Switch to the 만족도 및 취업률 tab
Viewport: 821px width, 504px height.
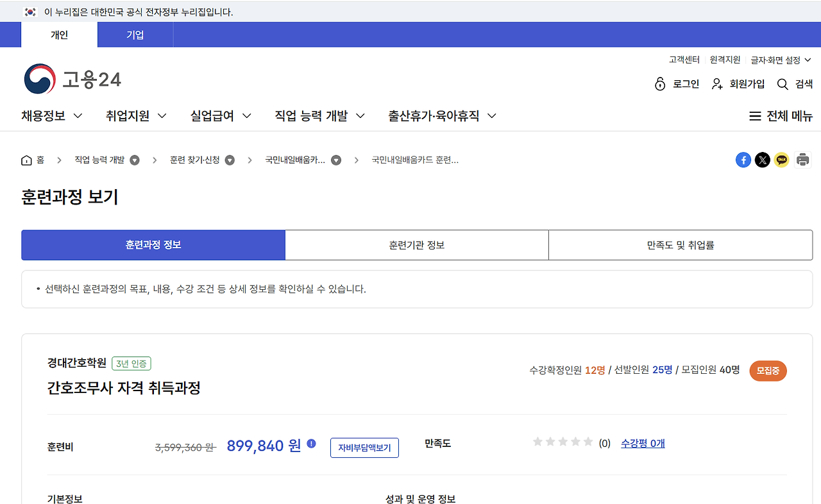click(681, 245)
